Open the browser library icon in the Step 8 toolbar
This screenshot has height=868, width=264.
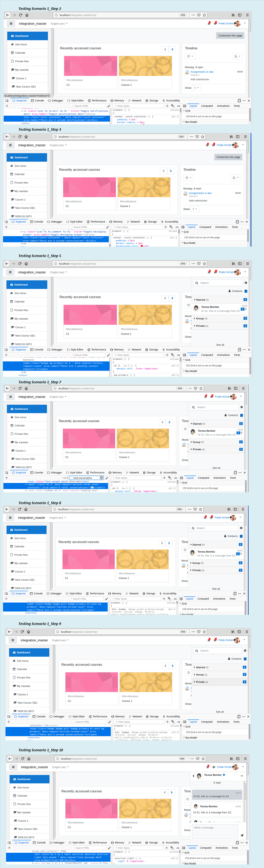(229, 509)
